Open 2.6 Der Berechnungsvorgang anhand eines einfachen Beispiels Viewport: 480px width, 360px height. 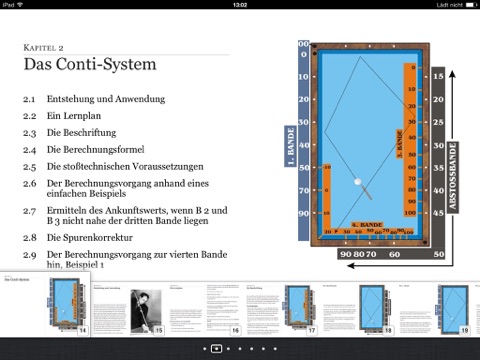tap(116, 188)
